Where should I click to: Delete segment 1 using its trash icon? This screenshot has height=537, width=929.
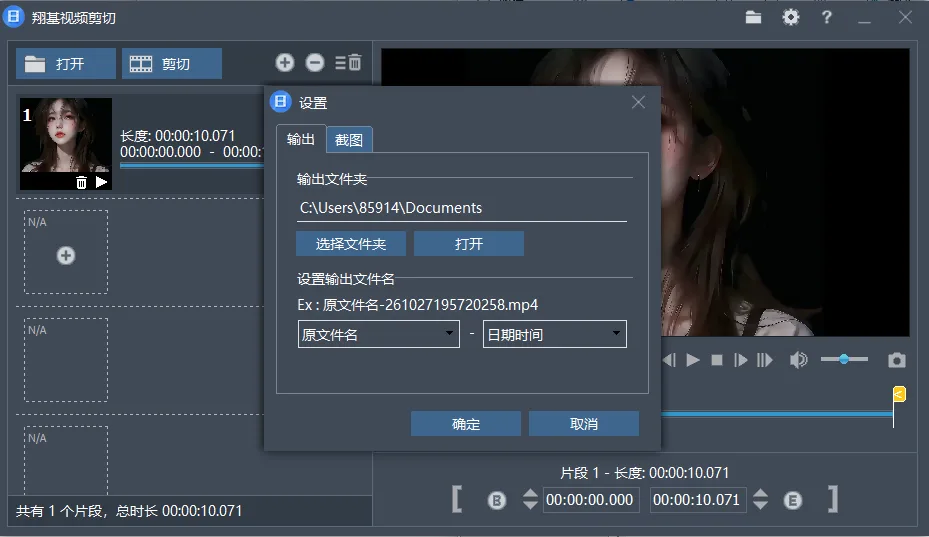81,183
